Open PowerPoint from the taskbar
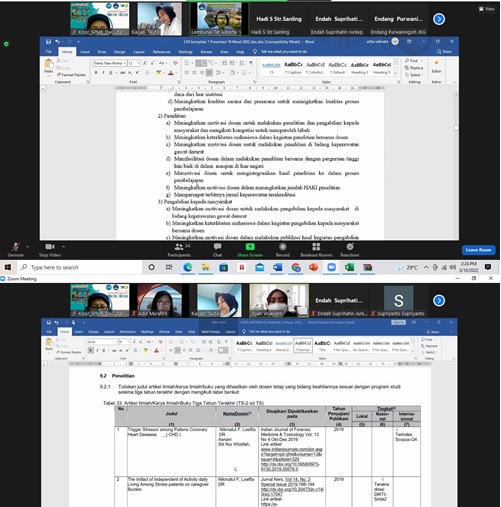501x507 pixels. tap(313, 267)
